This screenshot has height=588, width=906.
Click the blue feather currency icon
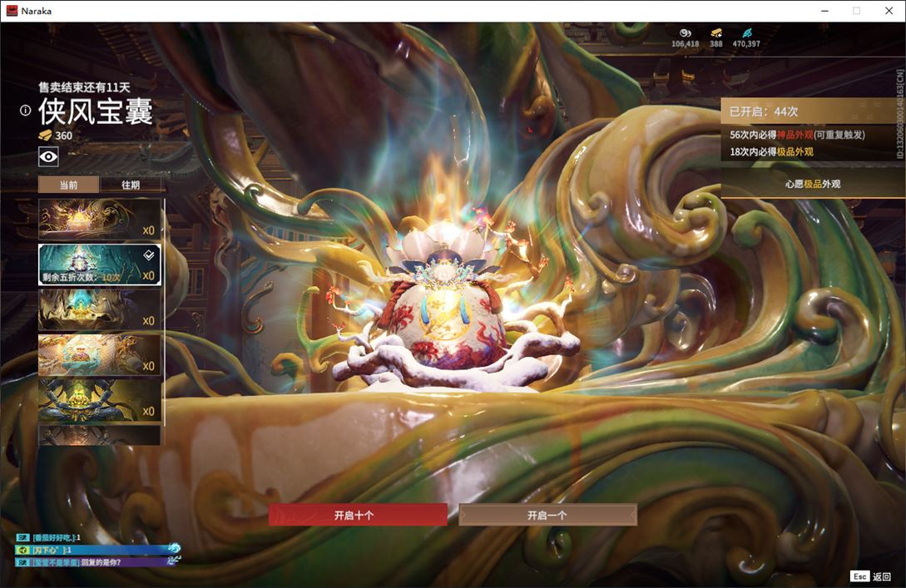[746, 33]
